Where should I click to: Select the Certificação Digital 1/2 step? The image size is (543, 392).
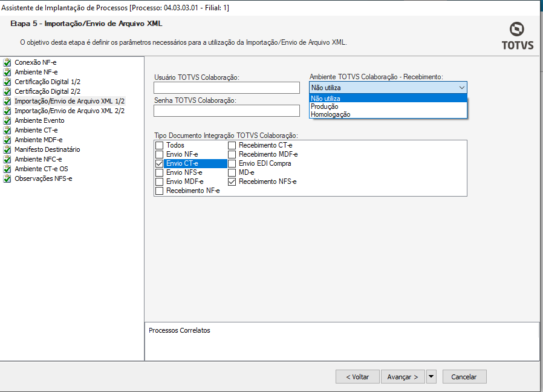[47, 82]
